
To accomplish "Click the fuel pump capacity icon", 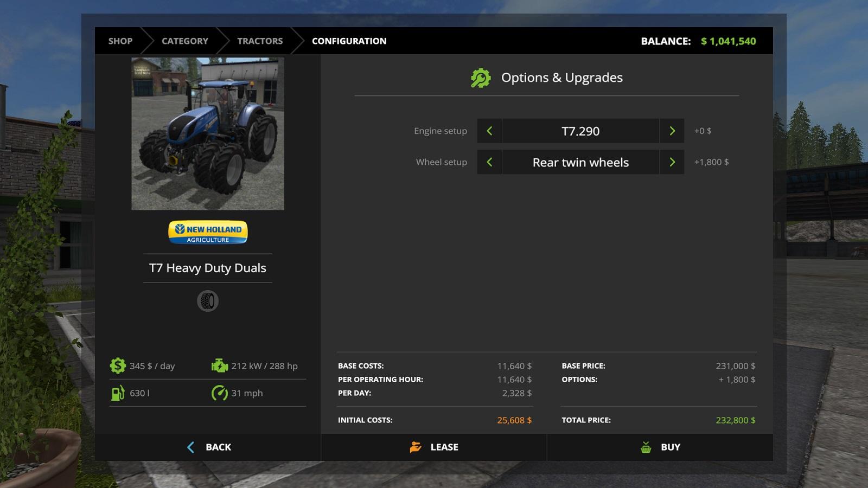I will (118, 393).
